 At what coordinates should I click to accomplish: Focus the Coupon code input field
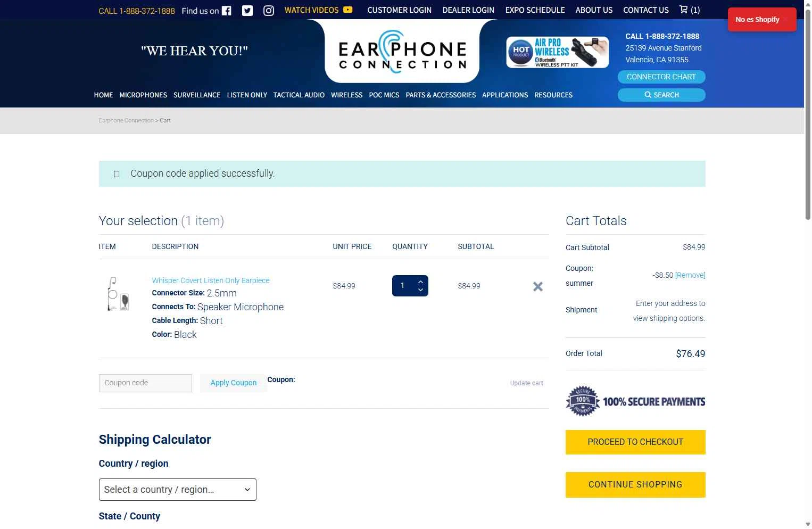click(x=145, y=383)
